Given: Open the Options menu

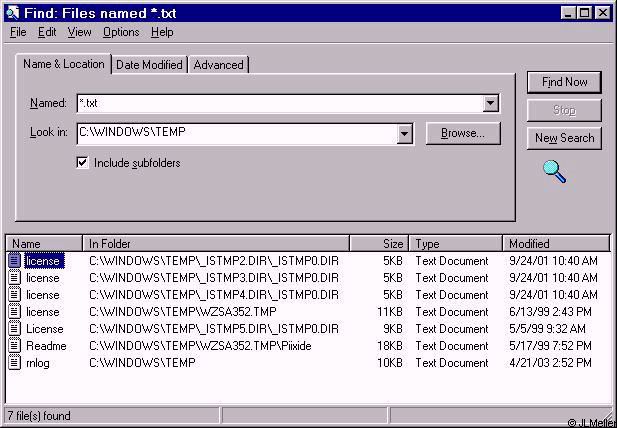Looking at the screenshot, I should [x=121, y=32].
